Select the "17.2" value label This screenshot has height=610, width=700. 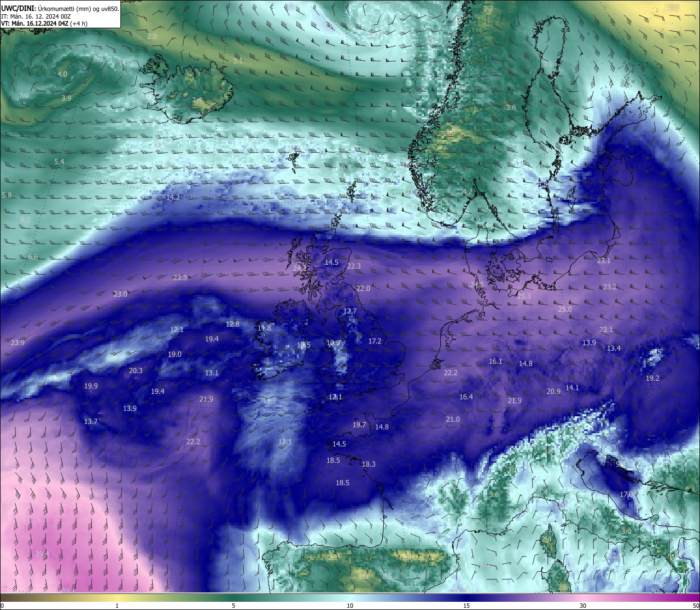pyautogui.click(x=375, y=341)
